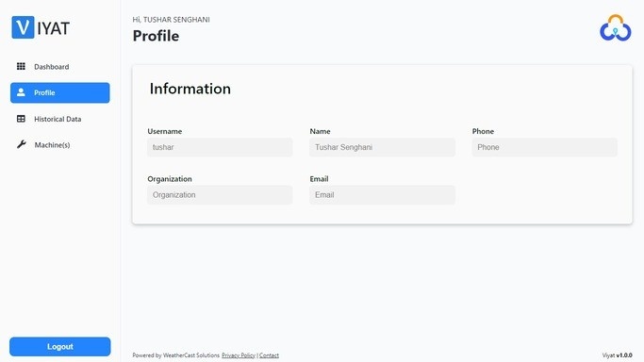The width and height of the screenshot is (644, 362).
Task: Open the Historical Data menu item
Action: (60, 119)
